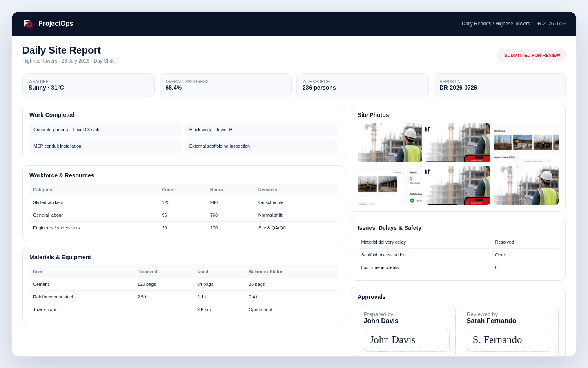This screenshot has width=588, height=368.
Task: Click the Submitted For Review status badge
Action: pos(532,55)
